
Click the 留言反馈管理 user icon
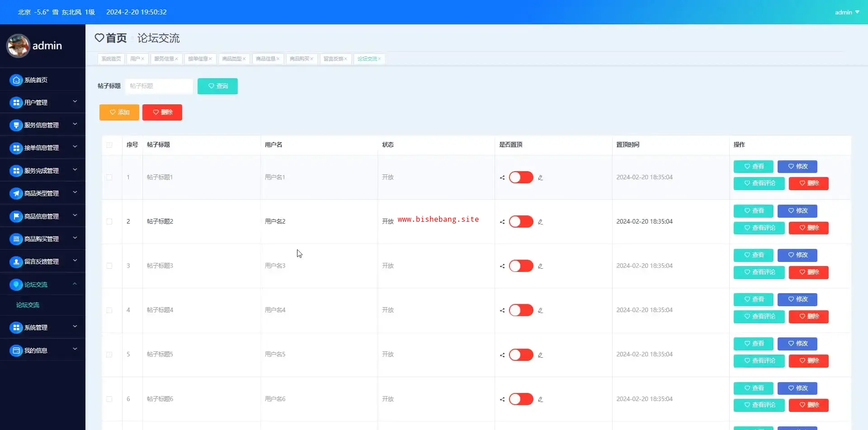pyautogui.click(x=16, y=262)
